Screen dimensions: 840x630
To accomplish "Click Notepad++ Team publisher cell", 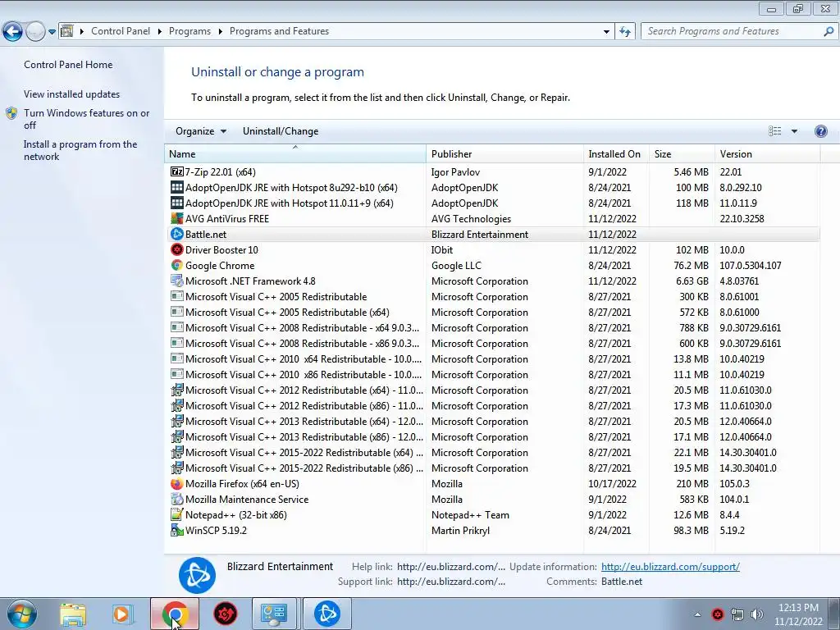I will (470, 515).
